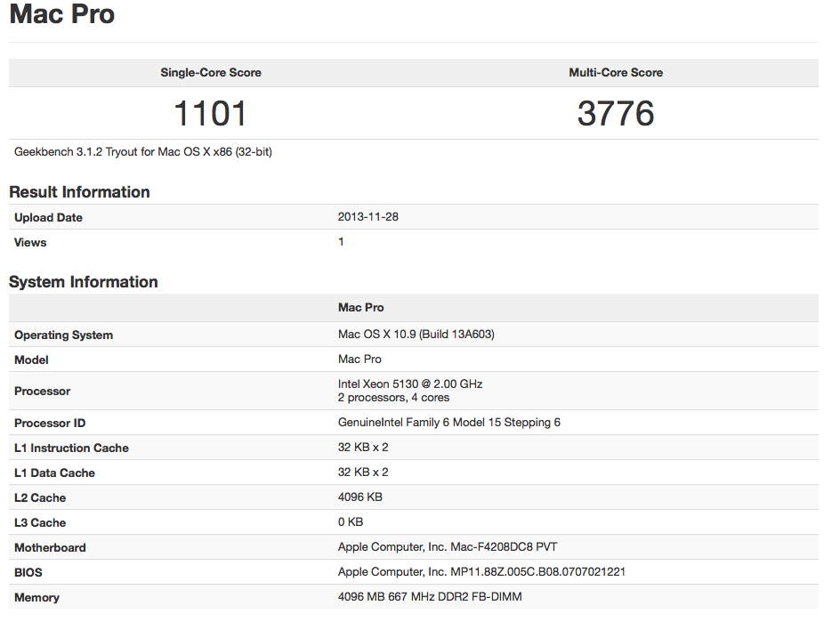Viewport: 840px width, 622px height.
Task: Select the 0 KB L3 cache value
Action: (x=351, y=522)
